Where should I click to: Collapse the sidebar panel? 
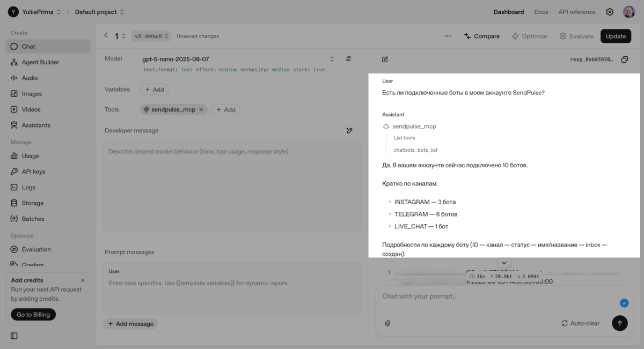point(14,336)
